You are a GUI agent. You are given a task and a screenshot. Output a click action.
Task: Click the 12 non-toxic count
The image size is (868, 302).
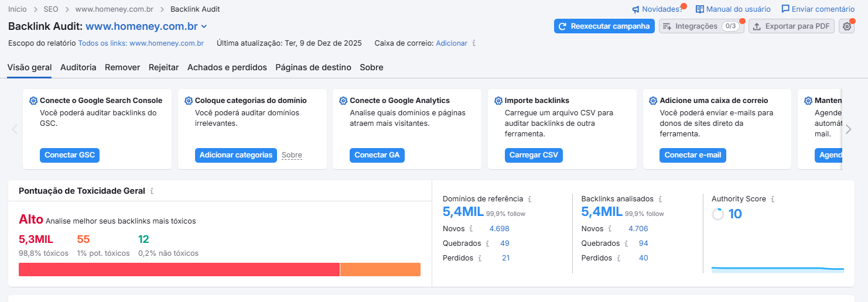point(143,239)
